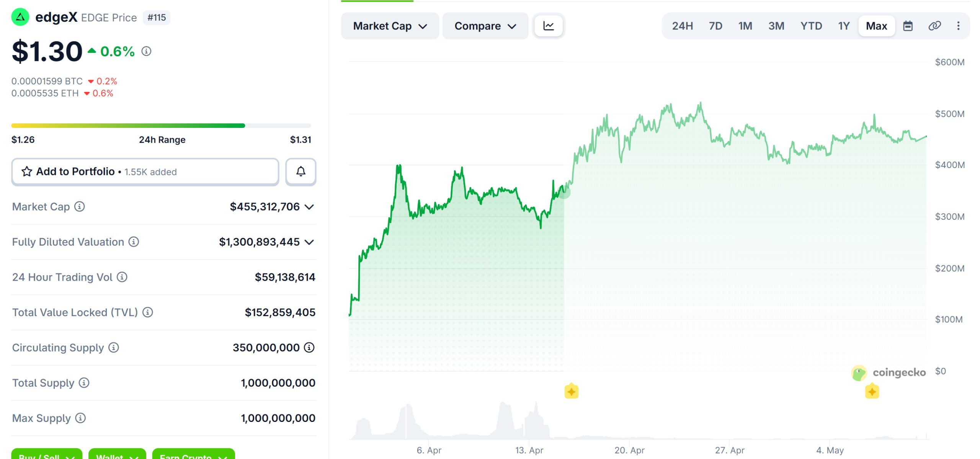Image resolution: width=980 pixels, height=459 pixels.
Task: Open the Compare dropdown
Action: click(x=485, y=26)
